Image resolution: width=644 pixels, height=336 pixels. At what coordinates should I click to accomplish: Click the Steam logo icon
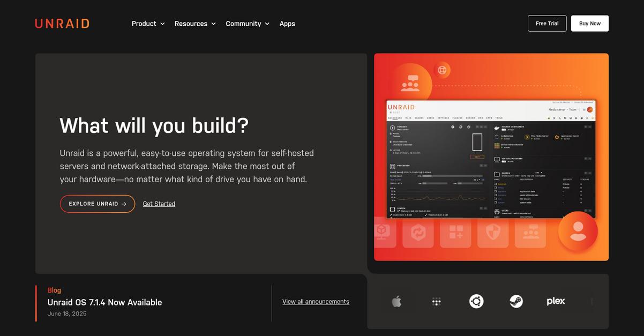(516, 301)
